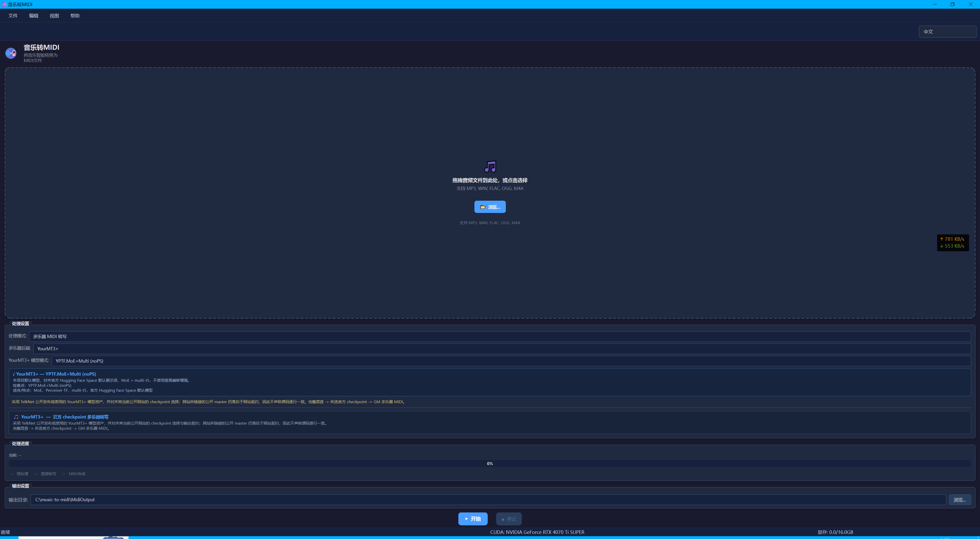Click the MIDI合成 stage indicator
This screenshot has width=980, height=539.
pyautogui.click(x=74, y=474)
